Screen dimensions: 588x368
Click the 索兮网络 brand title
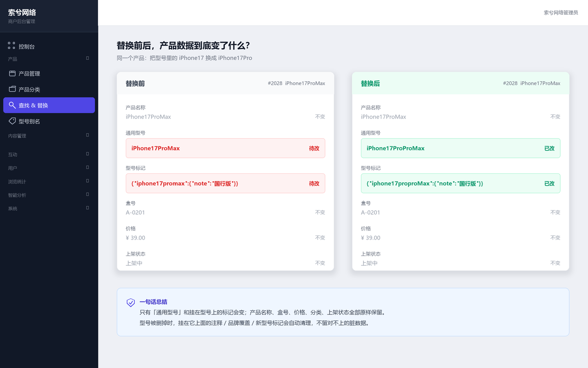click(22, 13)
